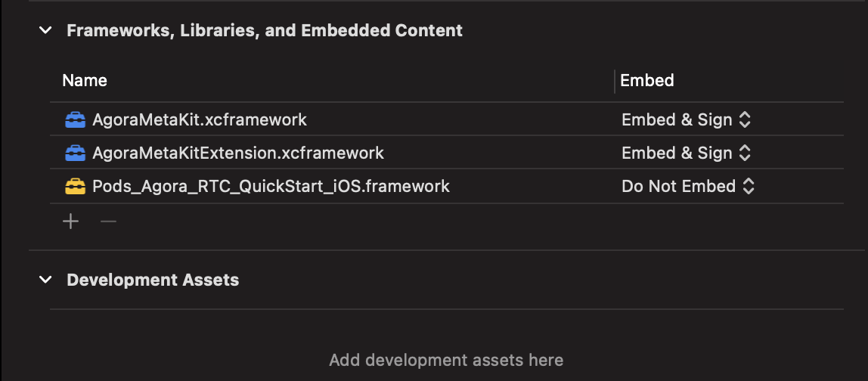Screen dimensions: 868x381
Task: Select the AgoraMetaKit.xcframework row
Action: click(447, 119)
